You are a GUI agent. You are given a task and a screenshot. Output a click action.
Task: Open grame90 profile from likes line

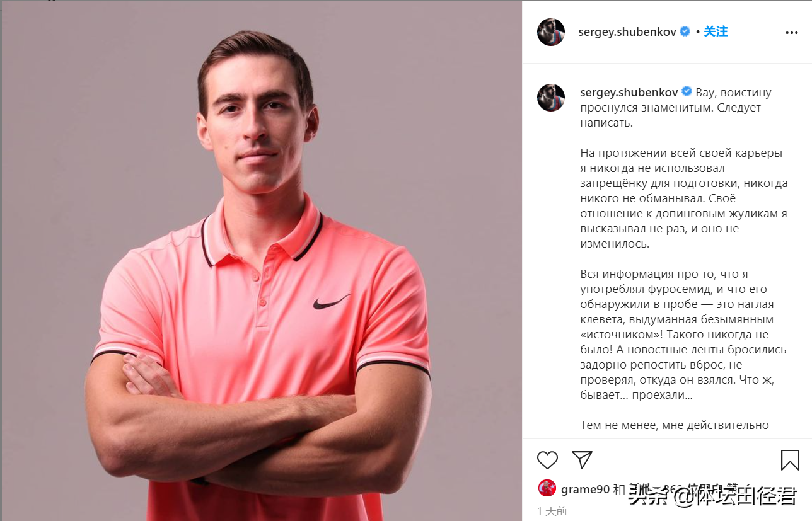coord(585,490)
